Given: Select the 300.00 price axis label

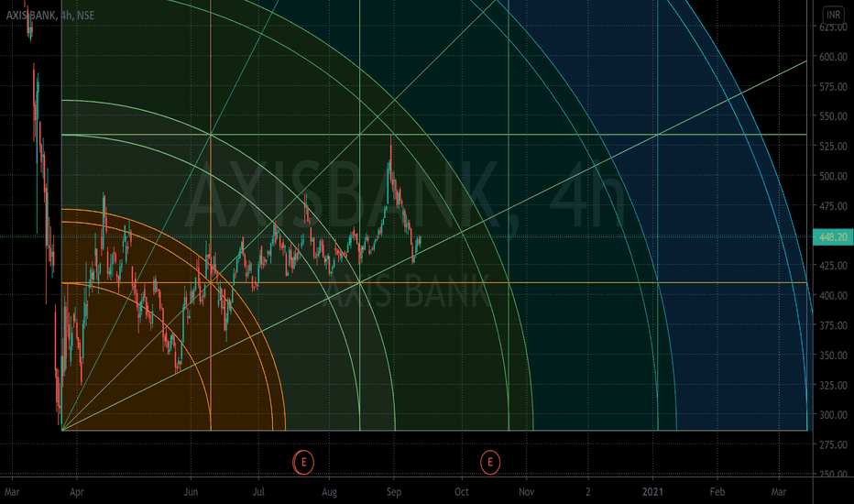Looking at the screenshot, I should click(833, 414).
